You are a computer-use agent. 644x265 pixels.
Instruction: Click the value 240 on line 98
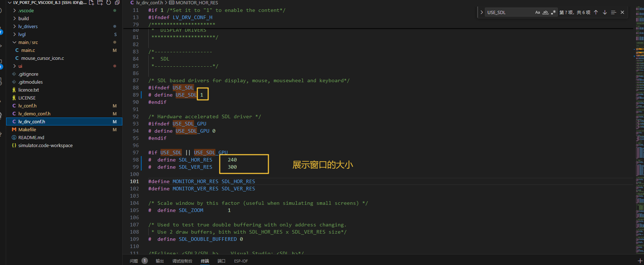[x=232, y=160]
